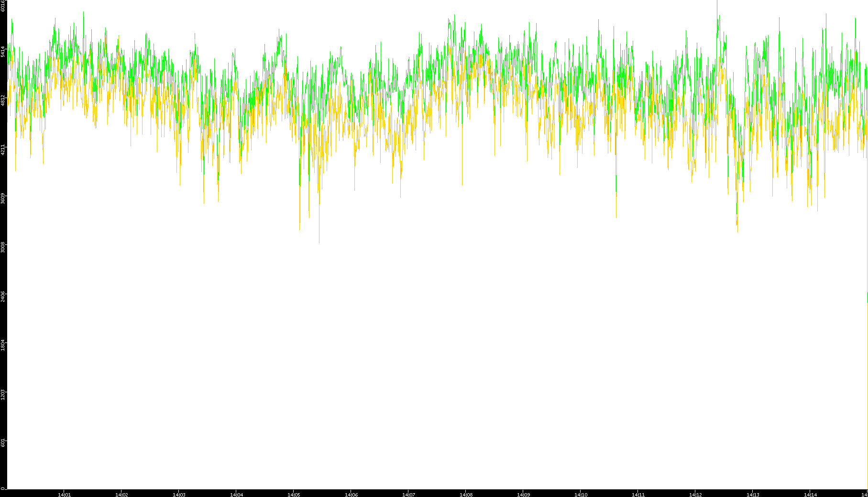Click the 6016 value axis label
Image resolution: width=868 pixels, height=497 pixels.
point(3,6)
